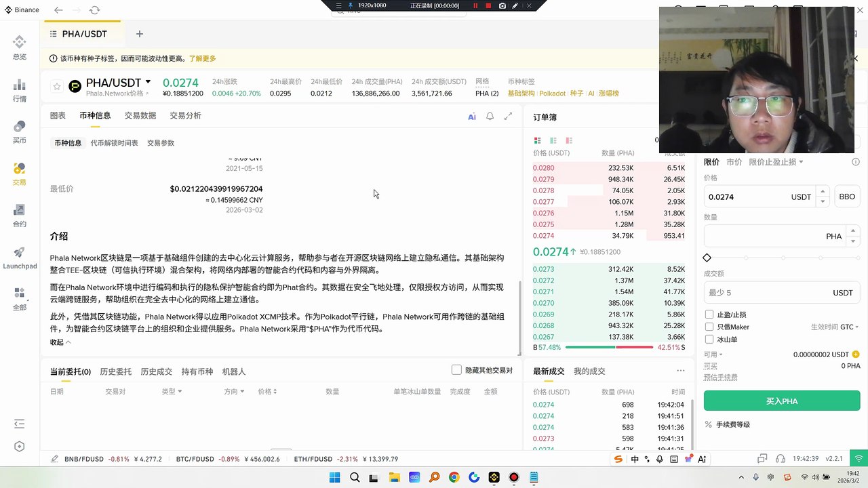Image resolution: width=868 pixels, height=488 pixels.
Task: Show sell-orders-only order book view
Action: coord(569,140)
